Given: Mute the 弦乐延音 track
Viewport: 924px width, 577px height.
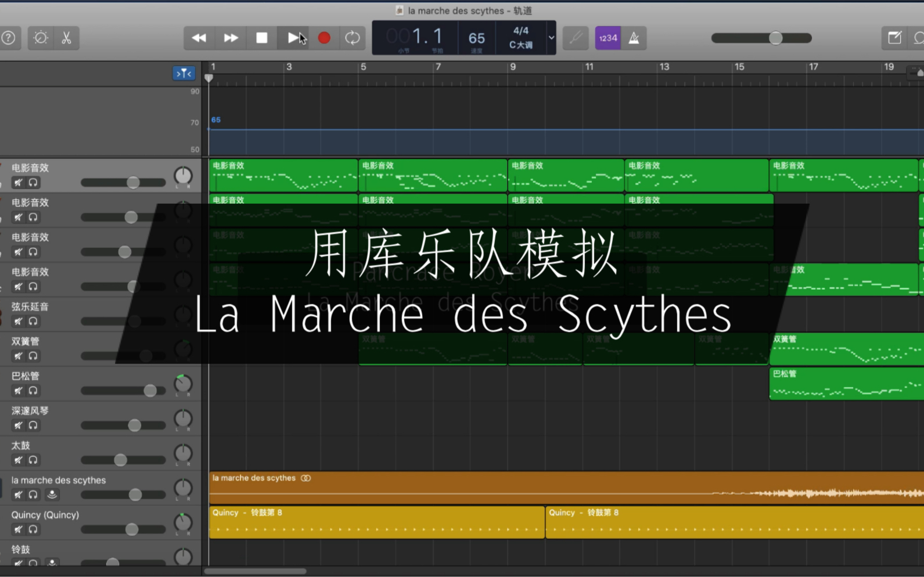Looking at the screenshot, I should tap(19, 321).
